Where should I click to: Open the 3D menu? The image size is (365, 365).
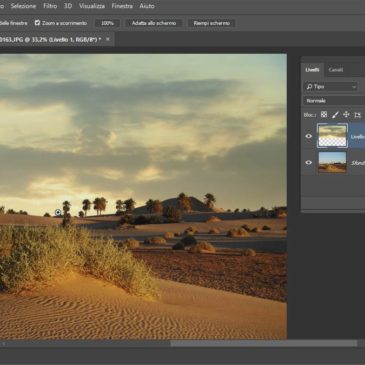point(68,6)
